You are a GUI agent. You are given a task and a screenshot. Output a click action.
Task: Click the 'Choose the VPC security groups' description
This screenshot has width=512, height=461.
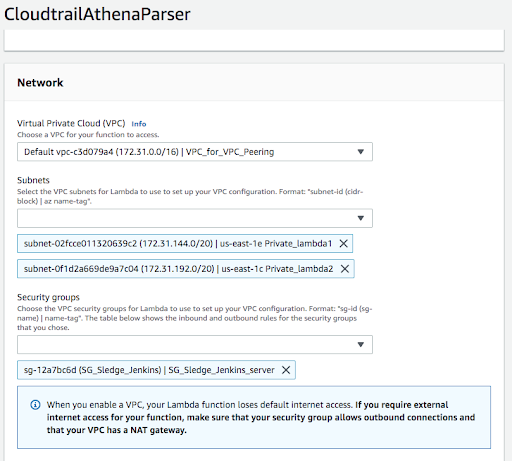(195, 318)
